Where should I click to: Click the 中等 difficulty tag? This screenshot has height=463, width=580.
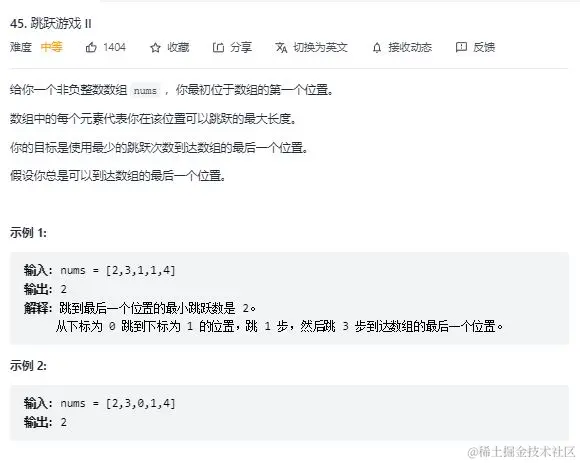tap(51, 47)
